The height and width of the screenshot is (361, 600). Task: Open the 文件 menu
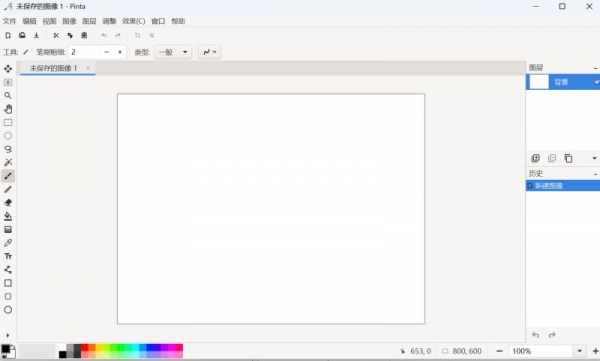coord(10,21)
